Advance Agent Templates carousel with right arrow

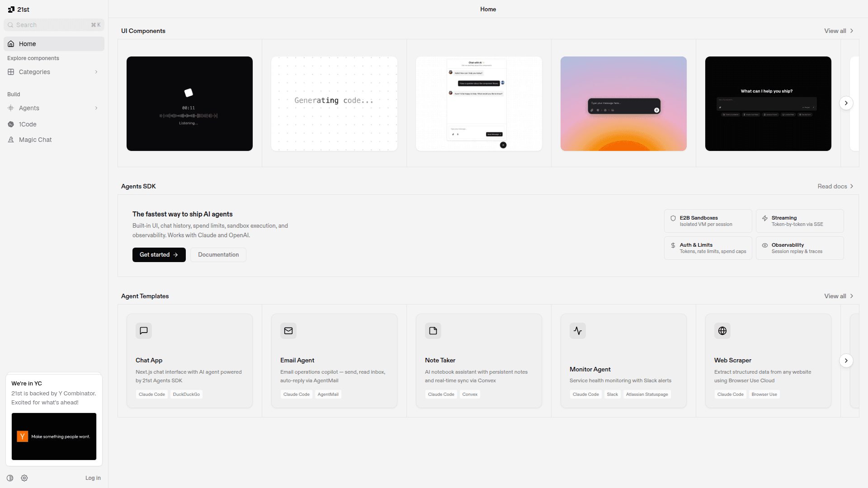[x=846, y=361]
